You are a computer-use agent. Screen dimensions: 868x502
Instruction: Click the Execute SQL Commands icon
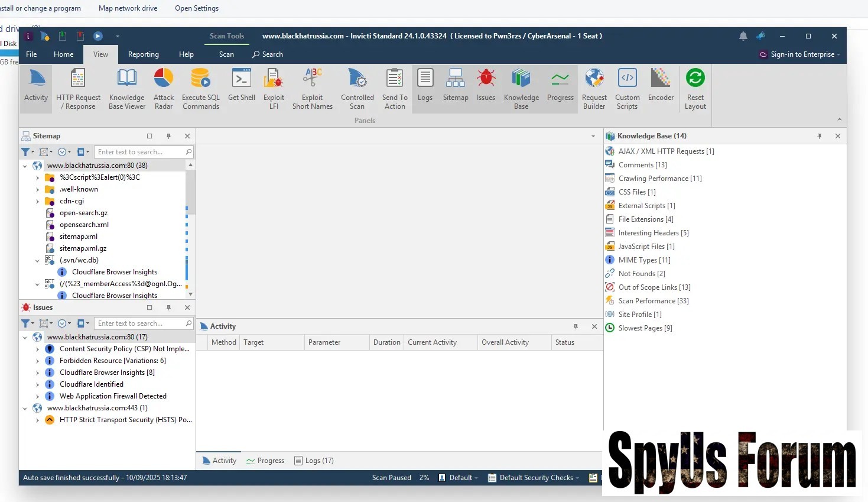(x=200, y=89)
